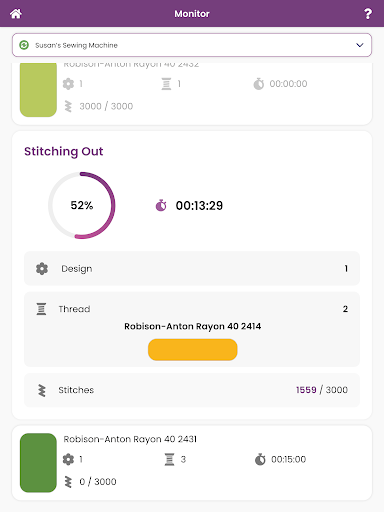Click the light green thread 2432 swatch
Screen dimensions: 384x512
point(38,90)
